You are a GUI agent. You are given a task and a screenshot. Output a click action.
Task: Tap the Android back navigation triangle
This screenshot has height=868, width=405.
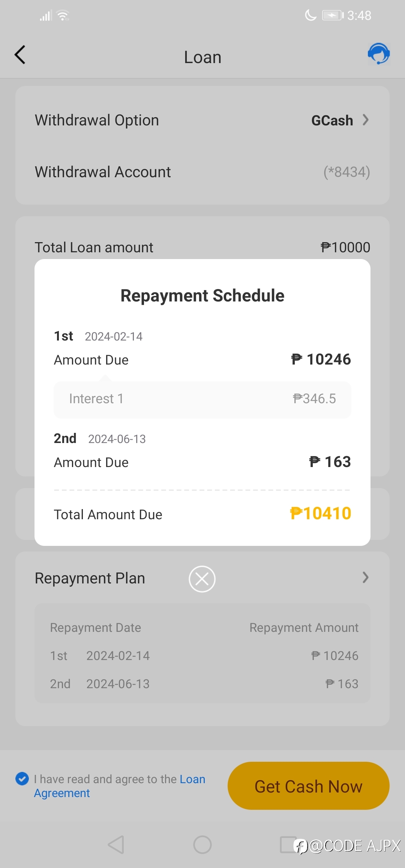coord(116,845)
